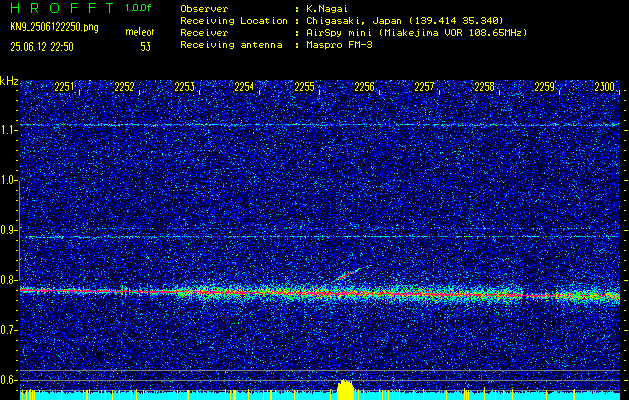Click the kHz axis unit label

click(x=9, y=81)
